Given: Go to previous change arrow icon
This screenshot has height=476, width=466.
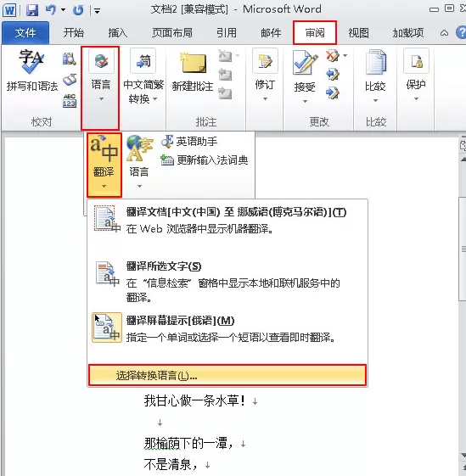Looking at the screenshot, I should 333,75.
